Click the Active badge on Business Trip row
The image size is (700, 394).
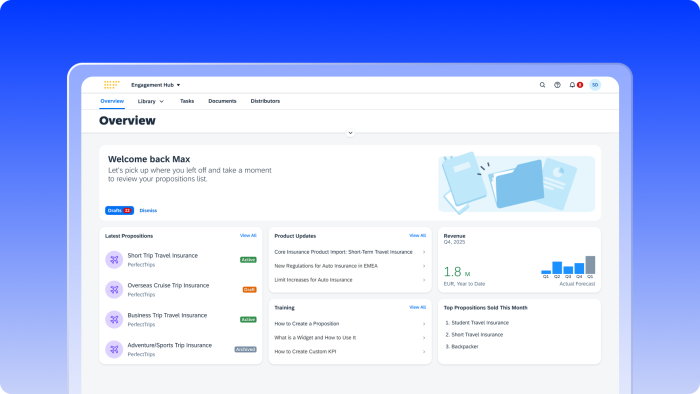pyautogui.click(x=248, y=319)
